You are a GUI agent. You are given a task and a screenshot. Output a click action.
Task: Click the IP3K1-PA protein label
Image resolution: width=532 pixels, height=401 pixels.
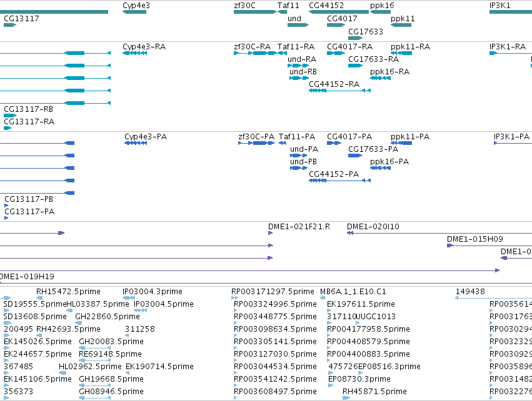(x=511, y=136)
